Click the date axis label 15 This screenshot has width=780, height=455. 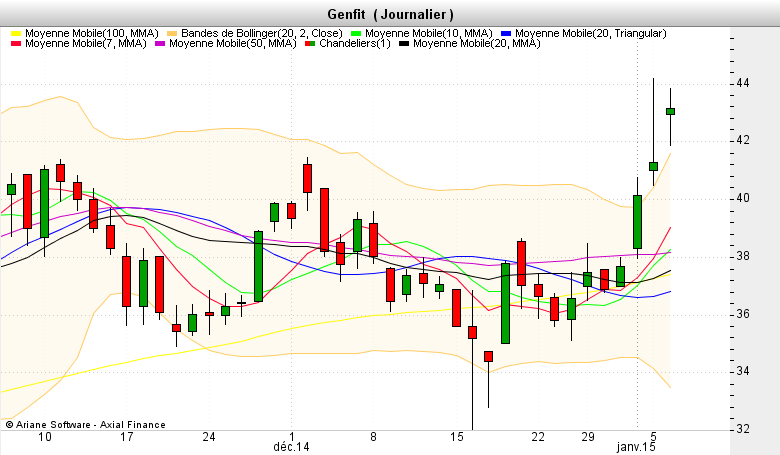[x=457, y=437]
